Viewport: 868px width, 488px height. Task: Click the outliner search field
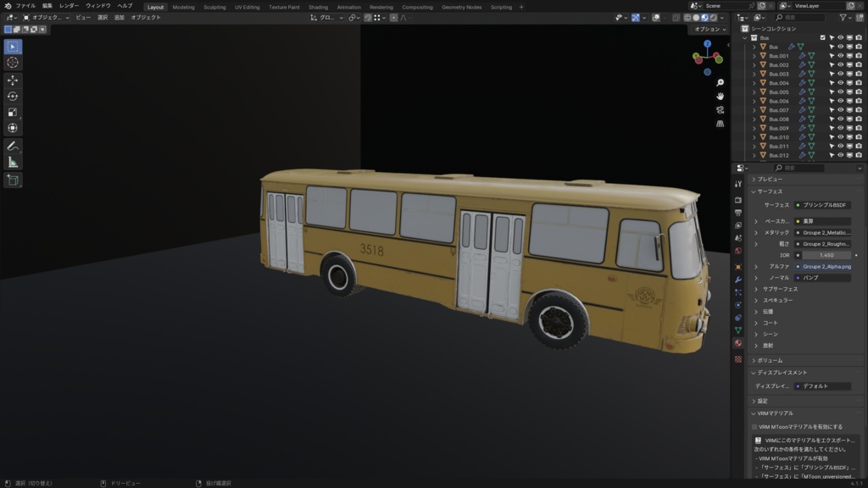tap(800, 18)
